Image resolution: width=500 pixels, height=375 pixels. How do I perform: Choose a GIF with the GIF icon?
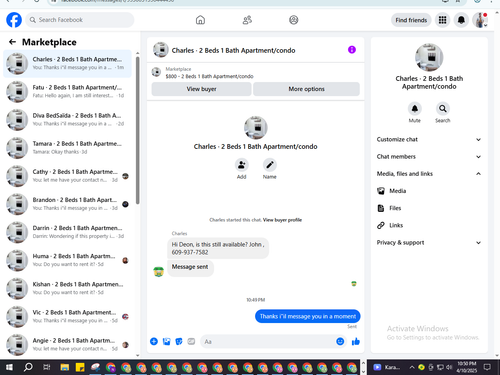pyautogui.click(x=191, y=341)
